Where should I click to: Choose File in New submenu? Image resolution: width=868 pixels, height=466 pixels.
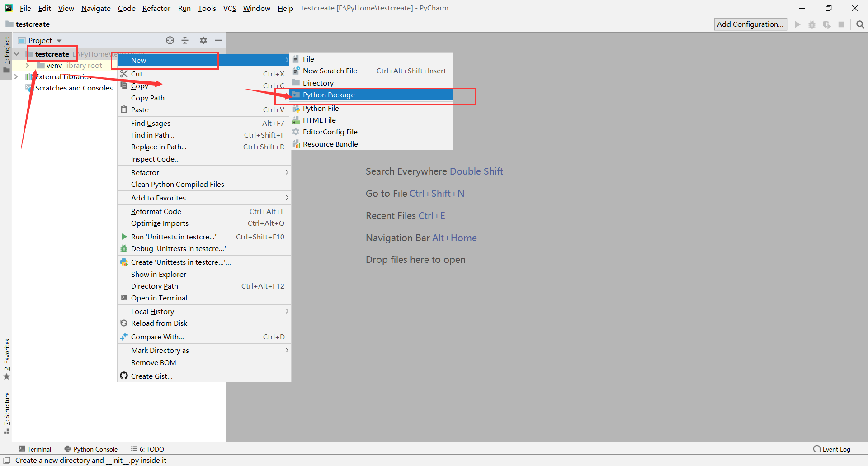[371, 59]
